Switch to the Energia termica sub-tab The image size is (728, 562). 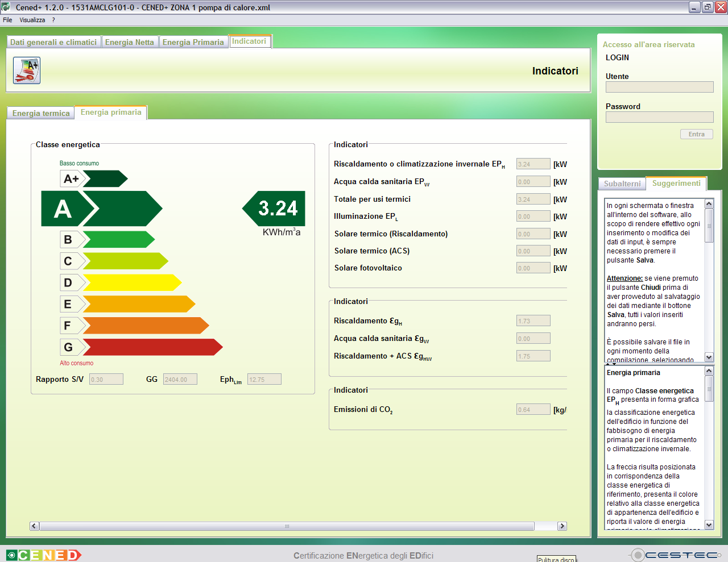(41, 113)
